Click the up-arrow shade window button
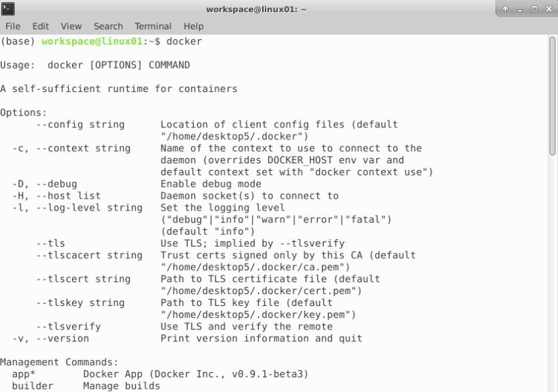 (505, 9)
